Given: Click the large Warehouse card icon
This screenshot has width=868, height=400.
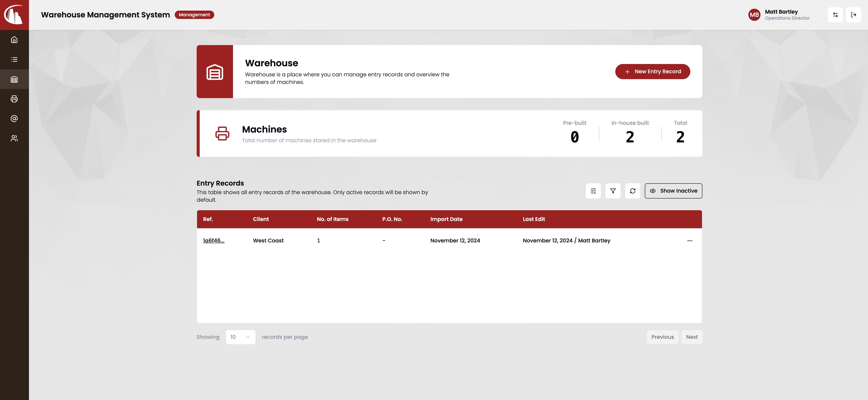Looking at the screenshot, I should [215, 72].
